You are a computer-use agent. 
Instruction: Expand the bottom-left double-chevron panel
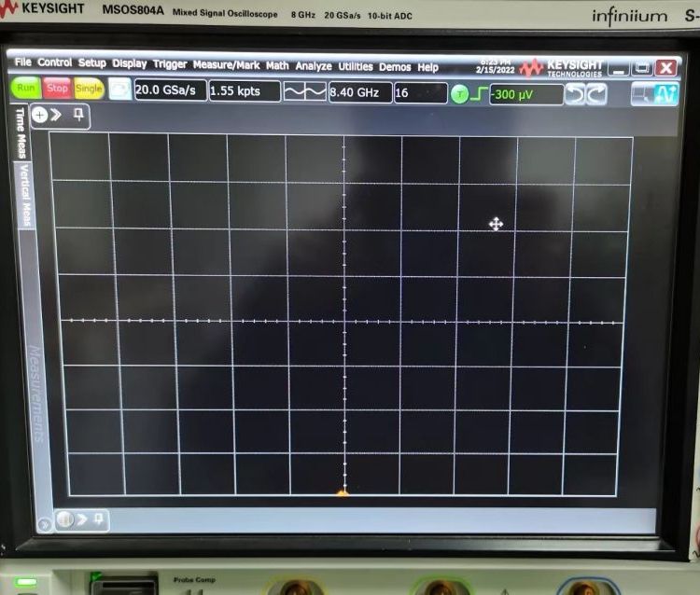tap(64, 519)
